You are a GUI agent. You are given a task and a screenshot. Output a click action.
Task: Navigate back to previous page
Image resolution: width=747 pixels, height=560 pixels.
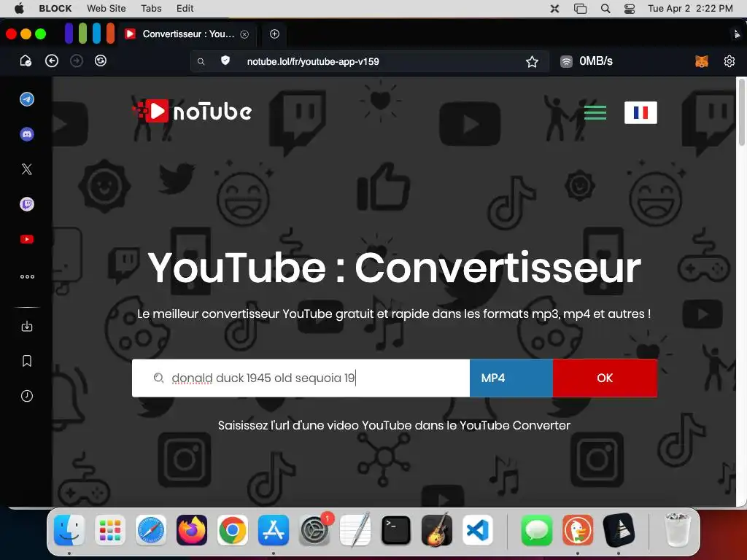point(52,61)
